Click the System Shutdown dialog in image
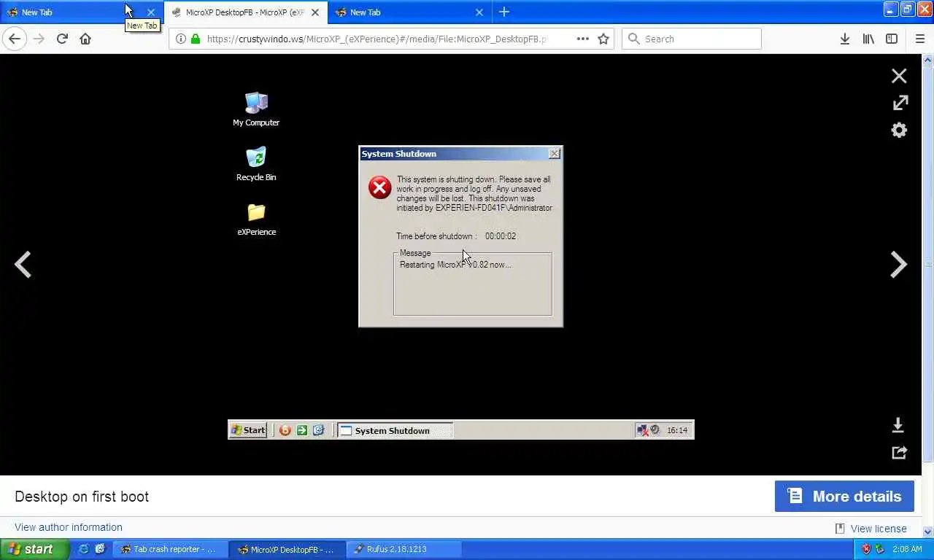The image size is (934, 560). click(460, 236)
